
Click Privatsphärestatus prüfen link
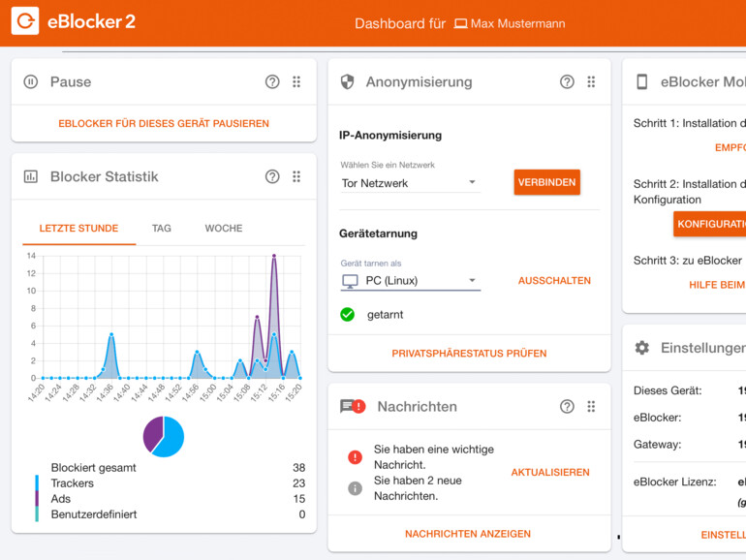pyautogui.click(x=469, y=354)
